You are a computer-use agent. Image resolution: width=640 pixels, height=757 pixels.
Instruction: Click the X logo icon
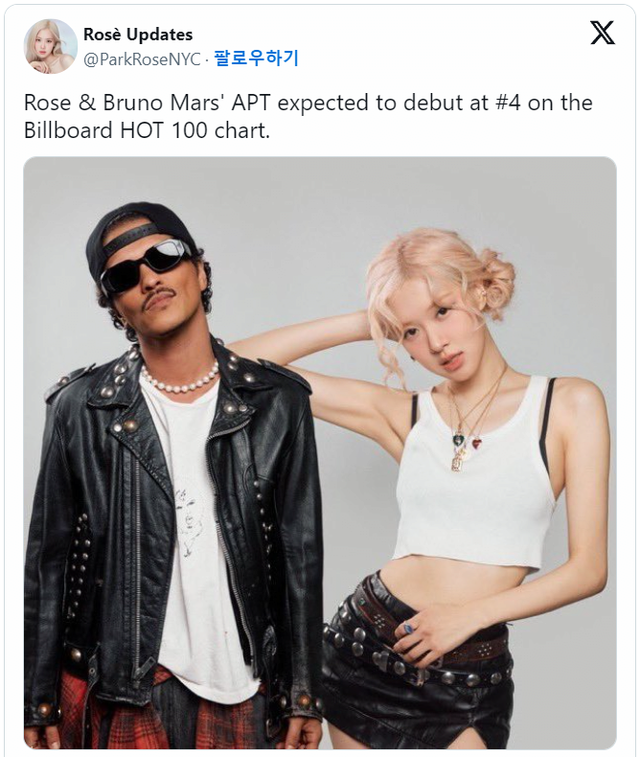click(602, 33)
